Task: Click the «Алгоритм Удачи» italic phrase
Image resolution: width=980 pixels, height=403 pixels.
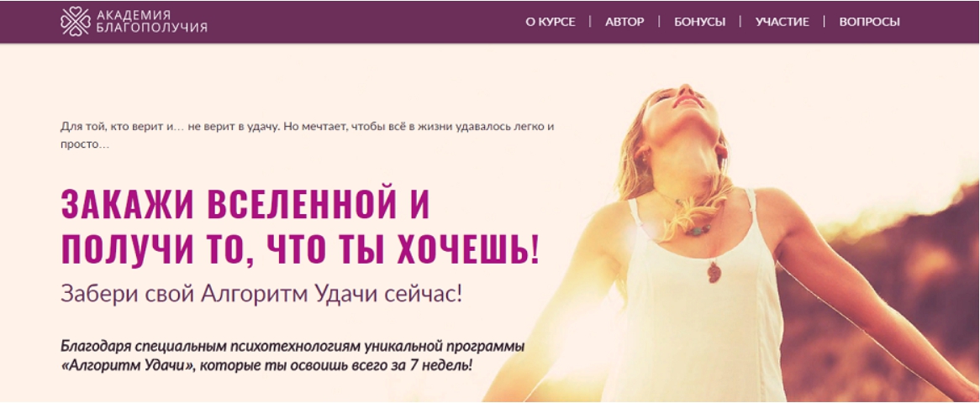Action: click(x=125, y=364)
